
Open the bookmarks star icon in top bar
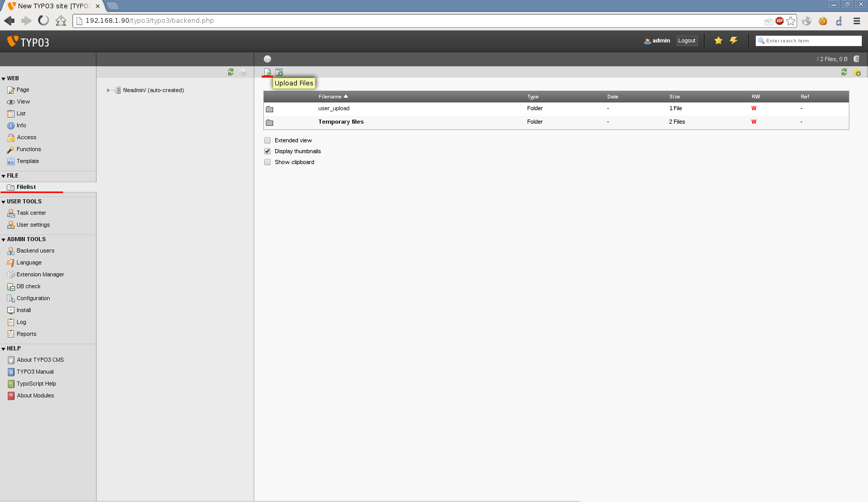click(718, 40)
